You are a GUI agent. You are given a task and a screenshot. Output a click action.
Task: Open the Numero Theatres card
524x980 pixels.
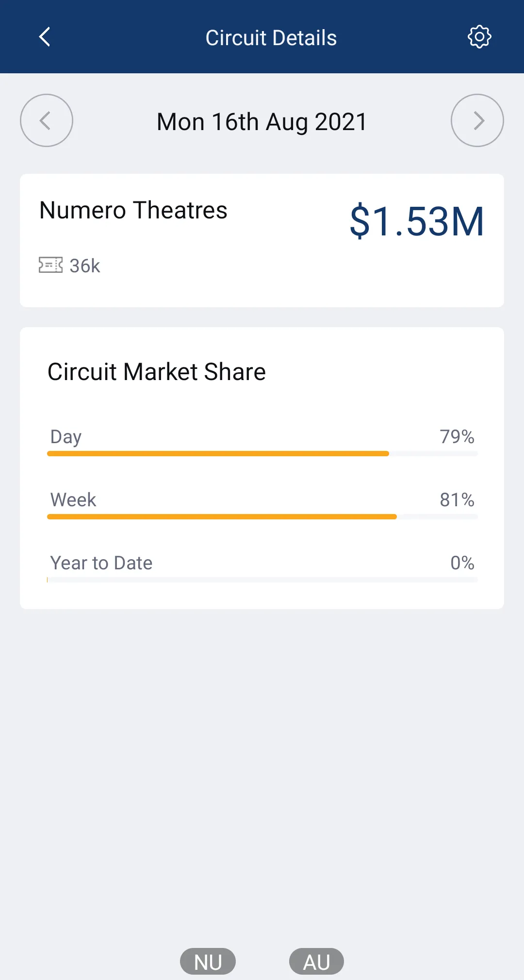point(262,240)
